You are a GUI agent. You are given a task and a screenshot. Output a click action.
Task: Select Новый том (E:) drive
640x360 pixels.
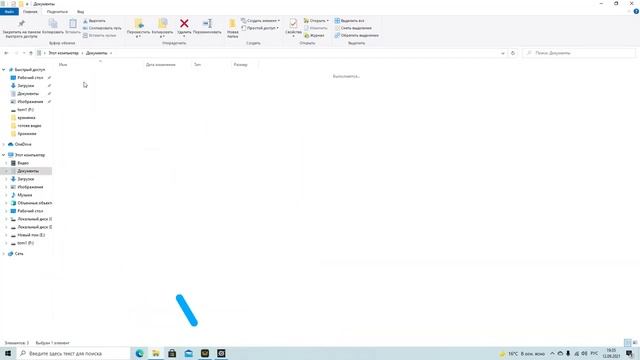point(31,235)
